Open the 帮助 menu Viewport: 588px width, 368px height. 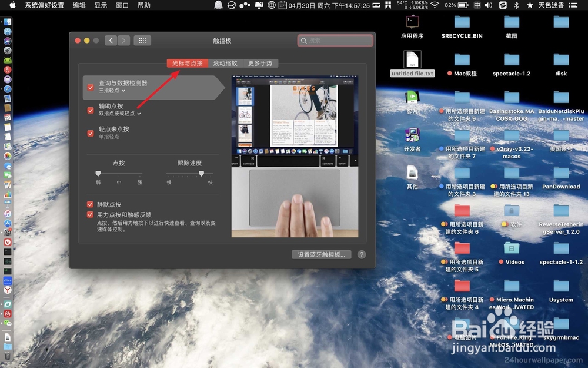(x=144, y=6)
